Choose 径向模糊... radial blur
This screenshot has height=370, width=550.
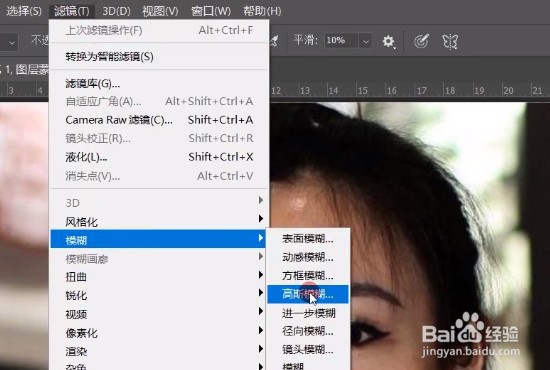[308, 331]
